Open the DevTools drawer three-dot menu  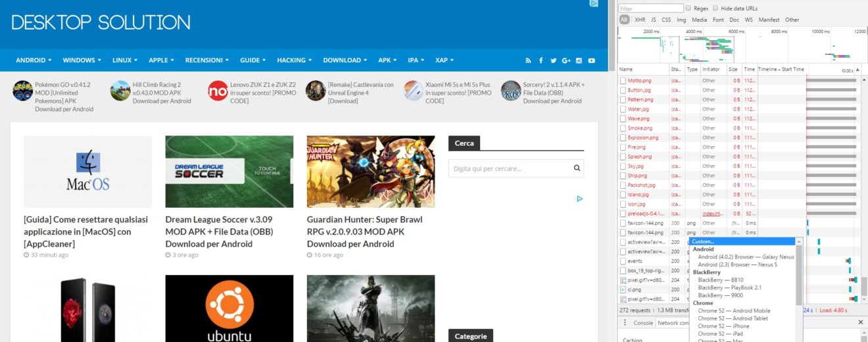point(624,323)
